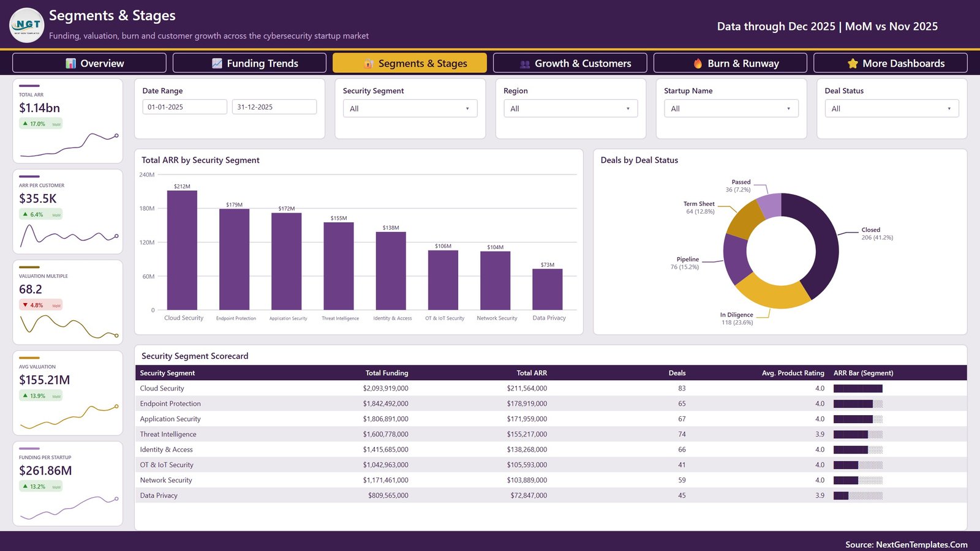Image resolution: width=980 pixels, height=551 pixels.
Task: Click Source: NextGenTemplates.Com footer link
Action: point(907,544)
